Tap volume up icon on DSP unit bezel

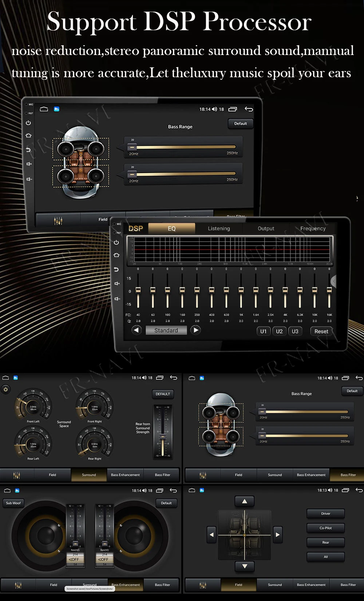tap(117, 283)
